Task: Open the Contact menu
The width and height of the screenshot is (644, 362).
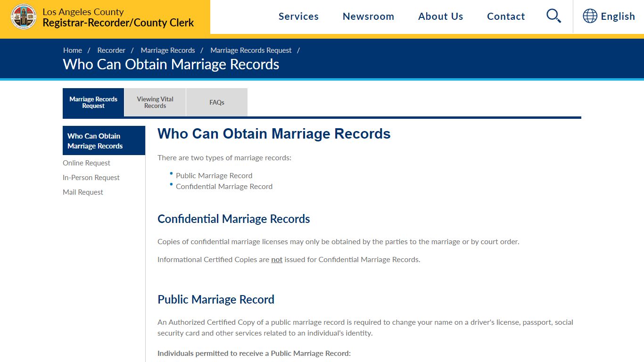Action: tap(506, 16)
